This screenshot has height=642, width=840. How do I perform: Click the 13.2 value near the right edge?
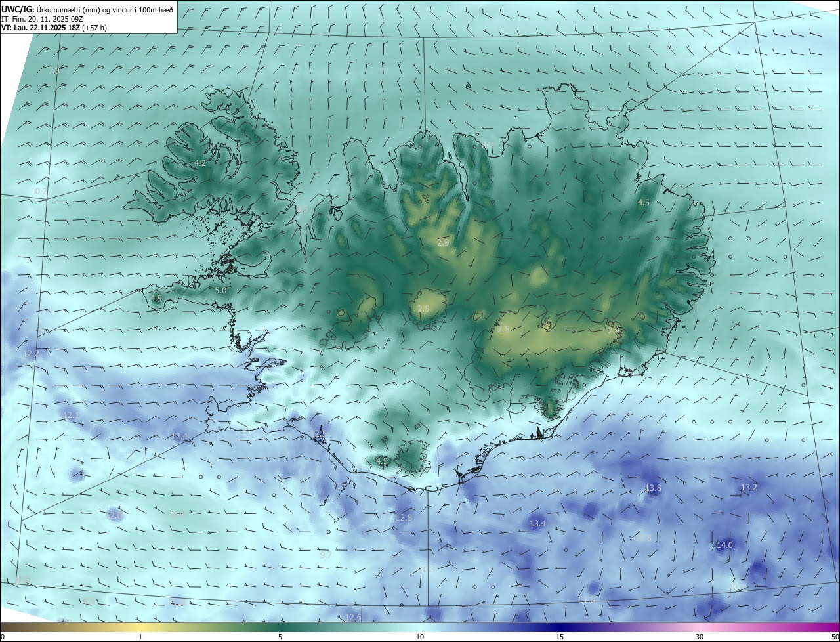pos(749,488)
